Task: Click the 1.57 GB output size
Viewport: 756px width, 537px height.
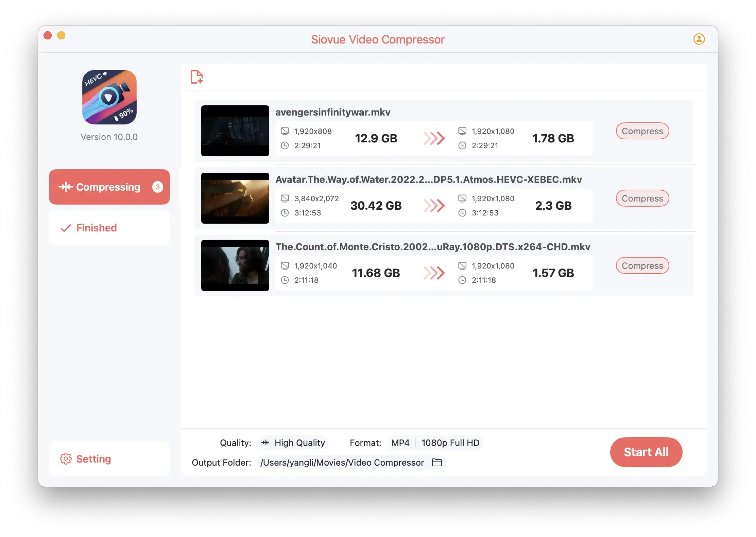Action: pos(553,273)
